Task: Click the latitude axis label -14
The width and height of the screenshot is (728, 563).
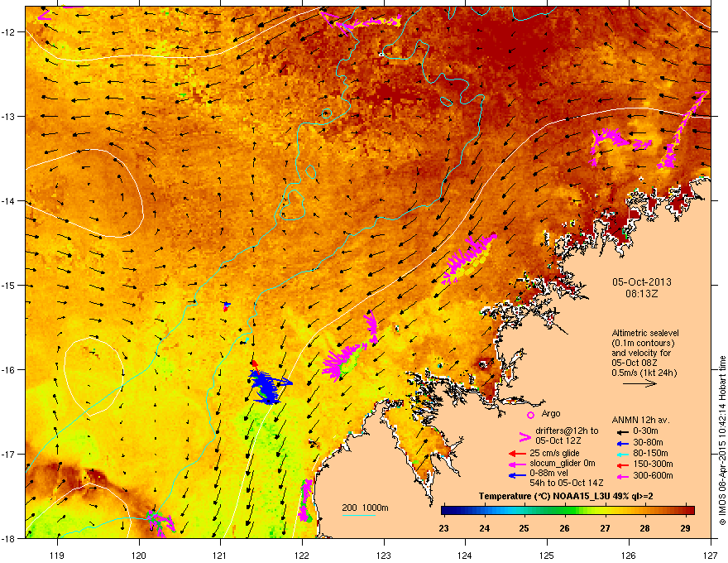Action: pyautogui.click(x=9, y=200)
